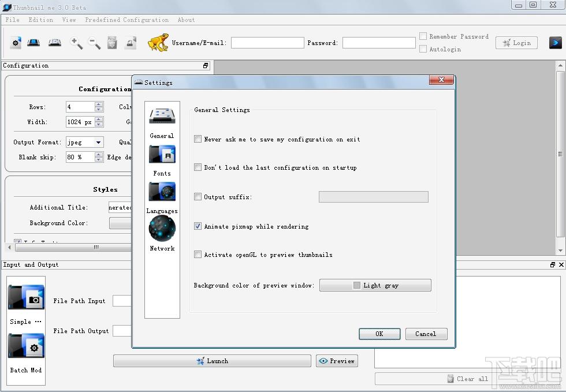This screenshot has height=392, width=566.
Task: Click the Login button
Action: [516, 43]
